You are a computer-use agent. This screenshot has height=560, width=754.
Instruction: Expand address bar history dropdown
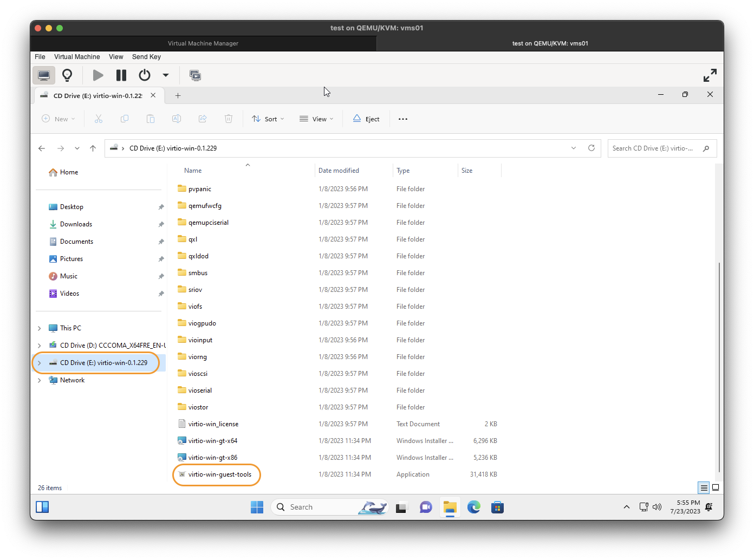574,148
